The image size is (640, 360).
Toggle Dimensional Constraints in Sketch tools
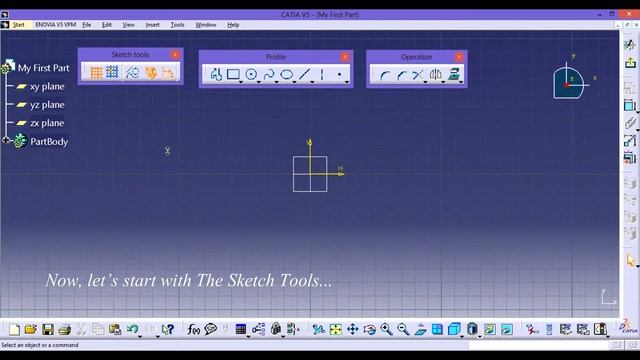tap(168, 73)
